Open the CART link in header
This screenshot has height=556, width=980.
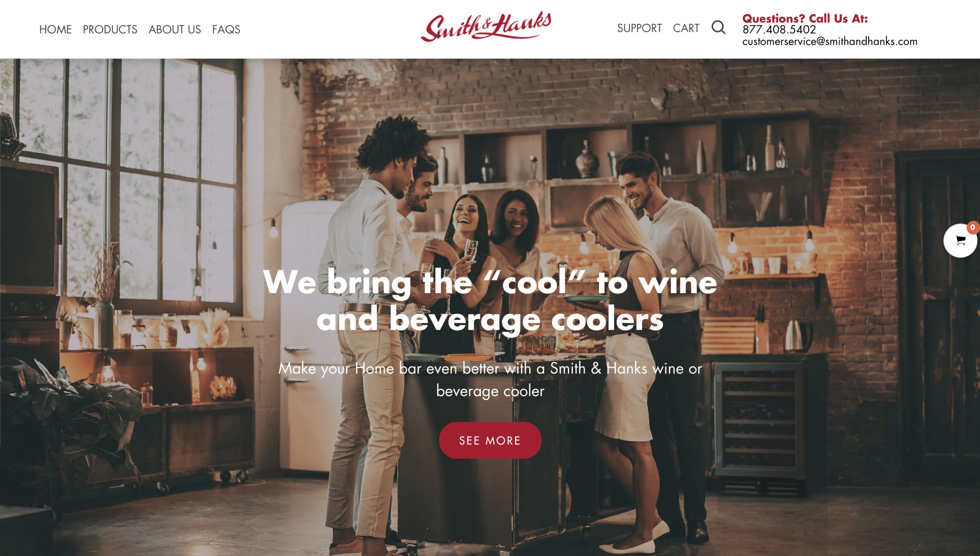pos(686,28)
